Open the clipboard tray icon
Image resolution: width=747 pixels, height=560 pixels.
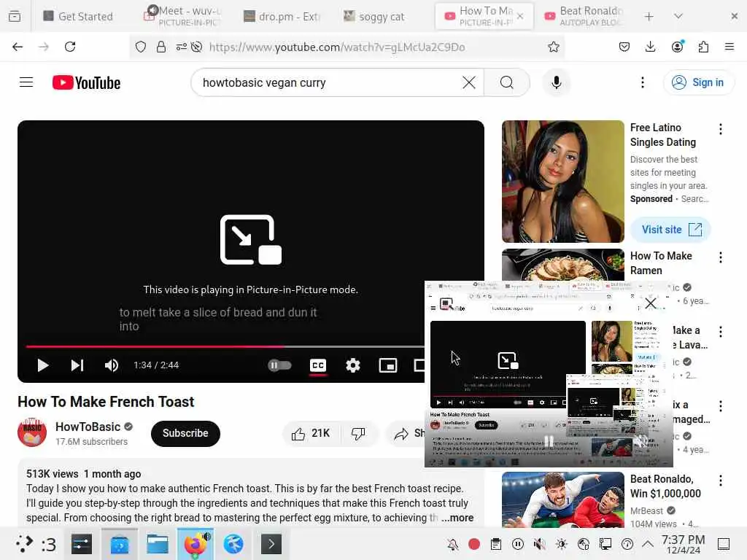click(x=496, y=544)
